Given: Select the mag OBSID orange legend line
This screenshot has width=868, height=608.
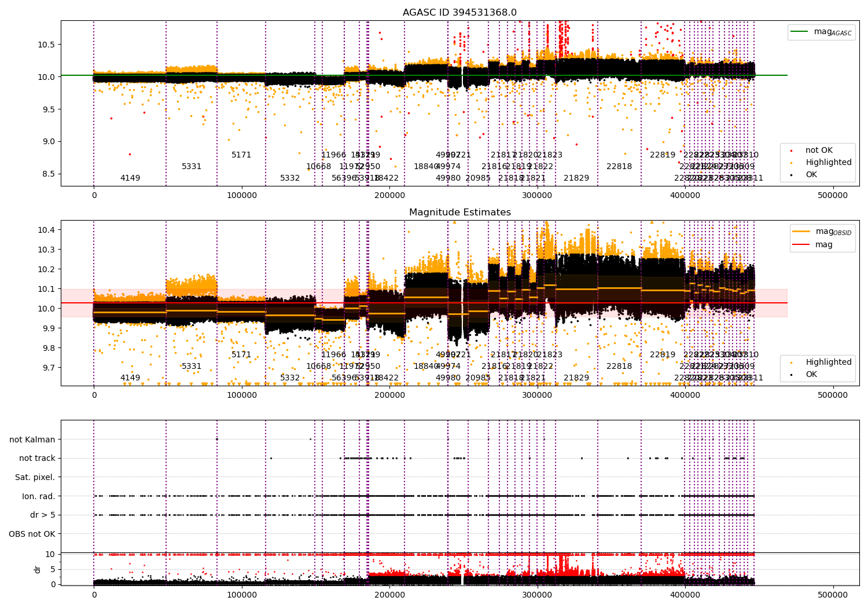Looking at the screenshot, I should (801, 232).
